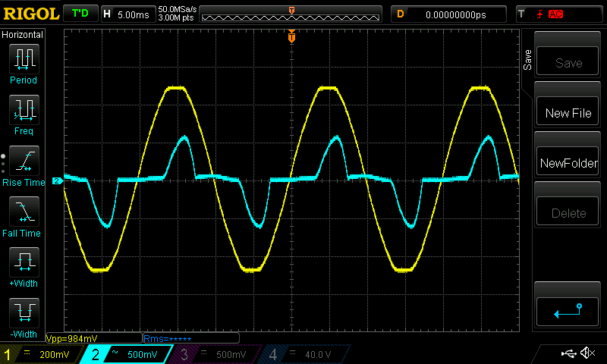Viewport: 607px width, 364px height.
Task: Choose the Fall Time measurement icon
Action: click(x=24, y=212)
